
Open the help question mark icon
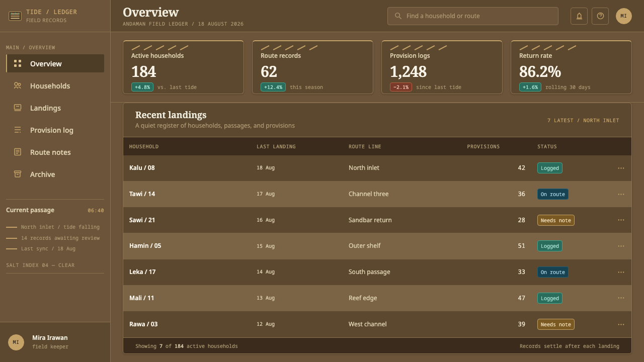[x=600, y=16]
